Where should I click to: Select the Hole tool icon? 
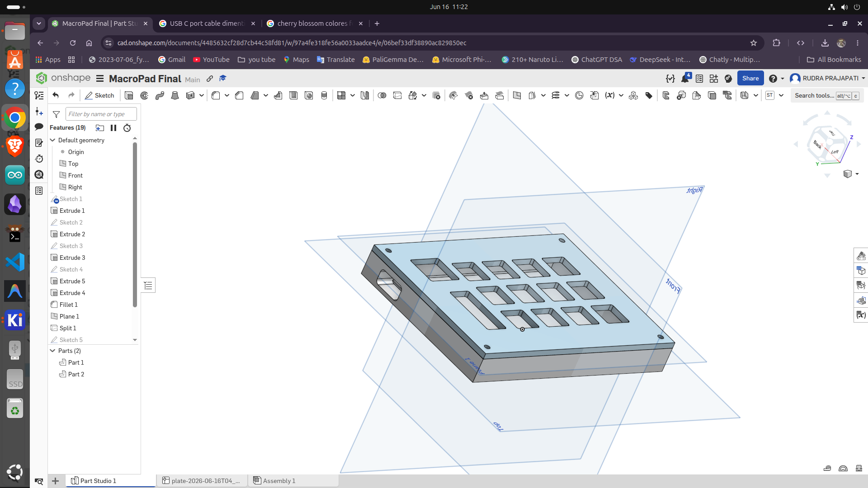click(x=309, y=95)
